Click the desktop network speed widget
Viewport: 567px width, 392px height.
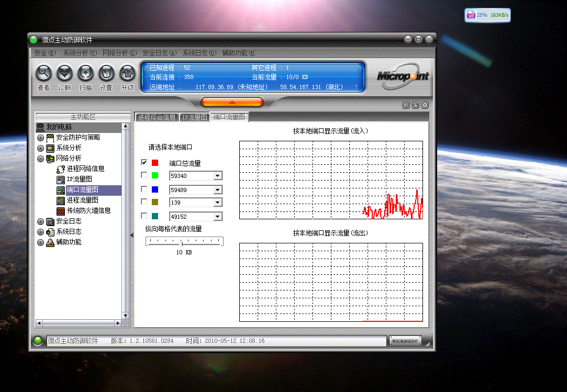(487, 15)
